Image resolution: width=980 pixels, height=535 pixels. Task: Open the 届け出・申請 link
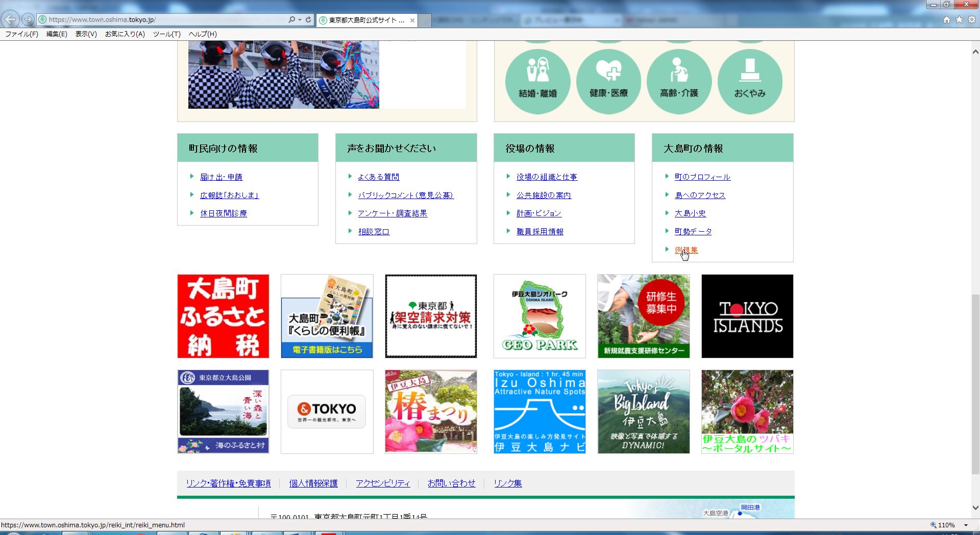pos(222,177)
